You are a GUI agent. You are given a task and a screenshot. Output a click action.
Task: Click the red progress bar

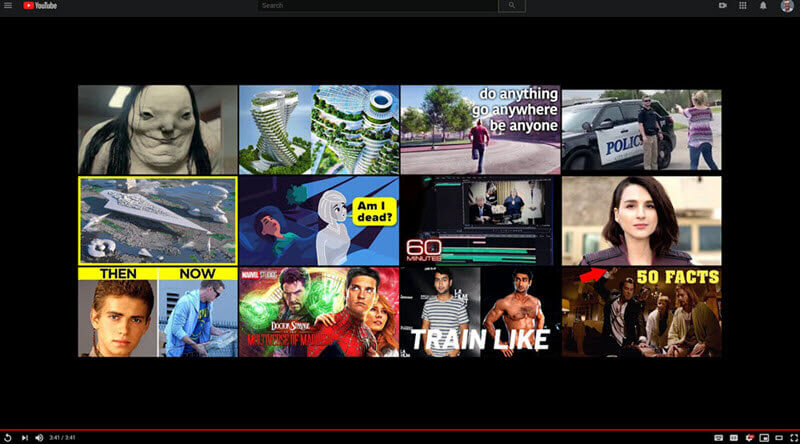click(400, 430)
